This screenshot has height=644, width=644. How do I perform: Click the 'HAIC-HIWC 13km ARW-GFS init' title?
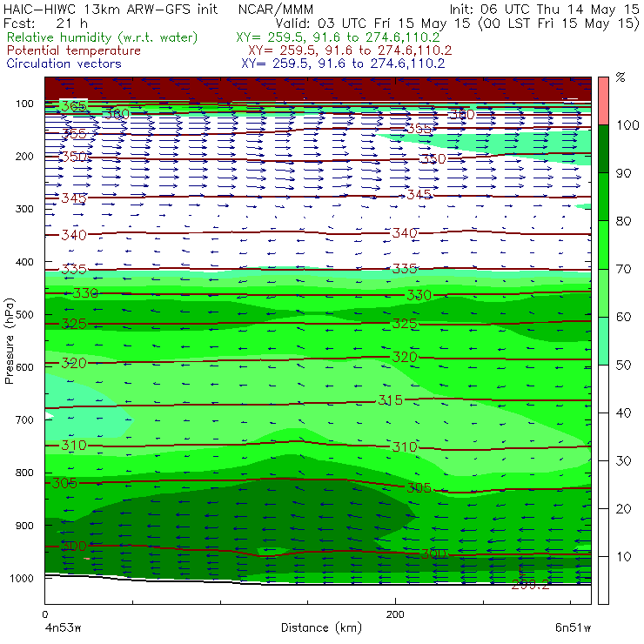tap(111, 9)
